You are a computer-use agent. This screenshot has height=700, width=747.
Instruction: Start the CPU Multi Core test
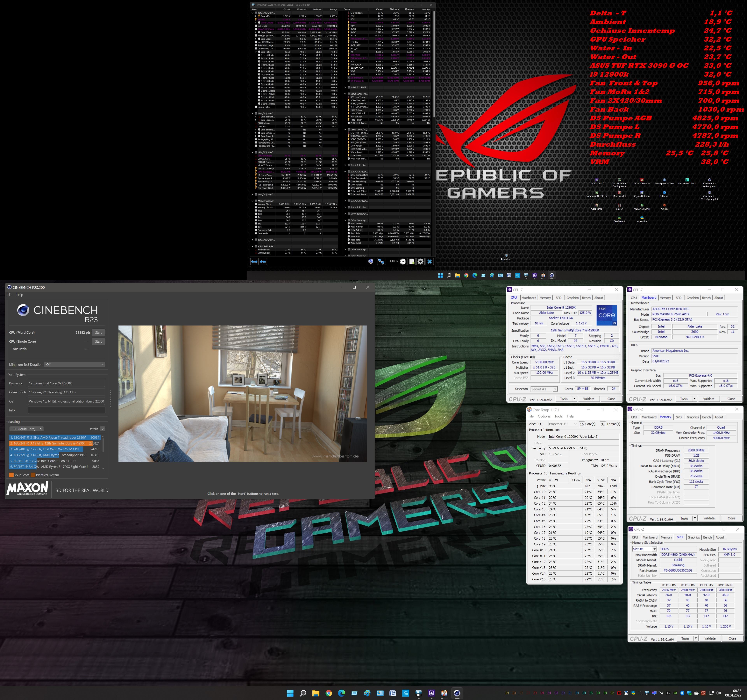(x=98, y=332)
